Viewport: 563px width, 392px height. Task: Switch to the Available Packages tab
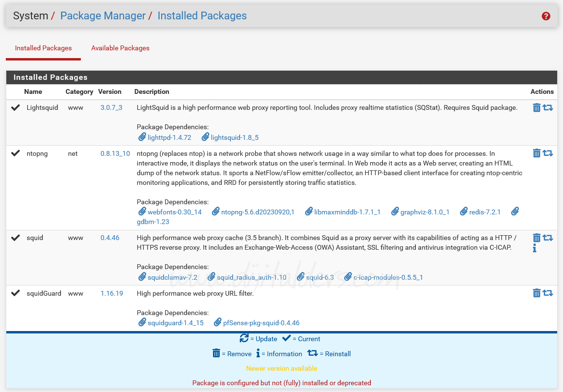tap(120, 48)
